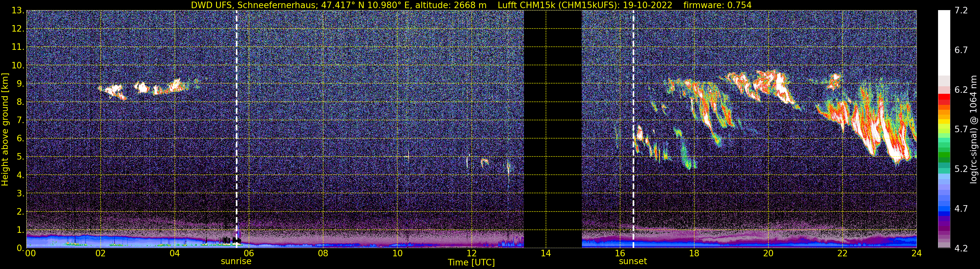Image resolution: width=980 pixels, height=269 pixels.
Task: Click the 'Time [UTC]' axis label
Action: [471, 262]
